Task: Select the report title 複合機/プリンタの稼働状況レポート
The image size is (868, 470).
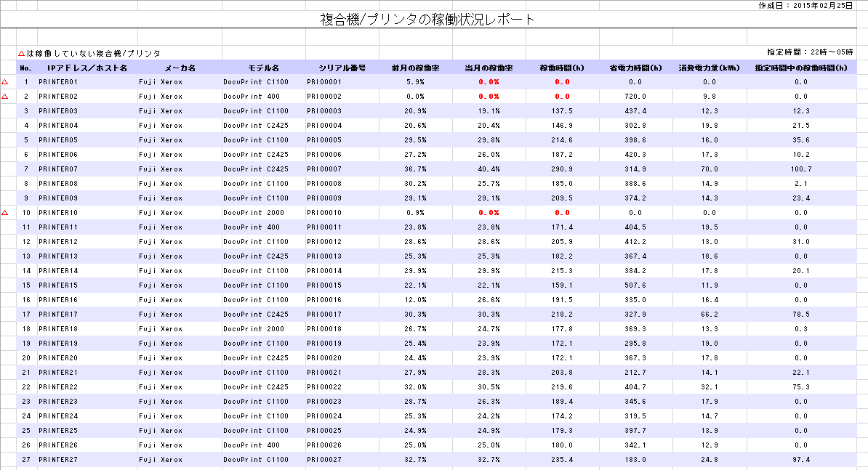Action: tap(427, 20)
